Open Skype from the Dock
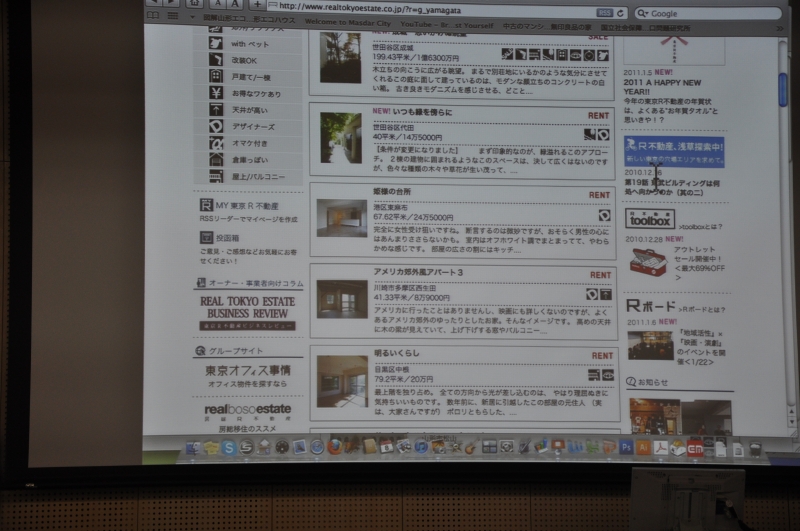 pos(229,448)
